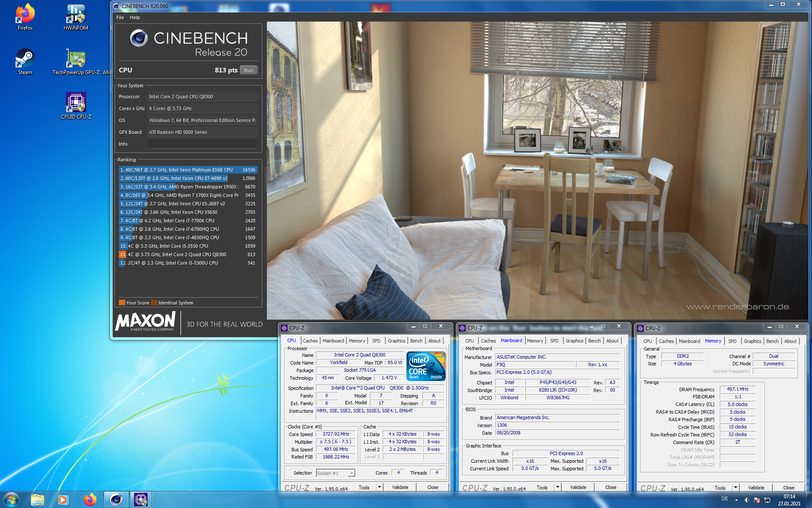Screen dimensions: 812x508
Task: Activate the CPU-Z taskbar button
Action: coord(141,500)
